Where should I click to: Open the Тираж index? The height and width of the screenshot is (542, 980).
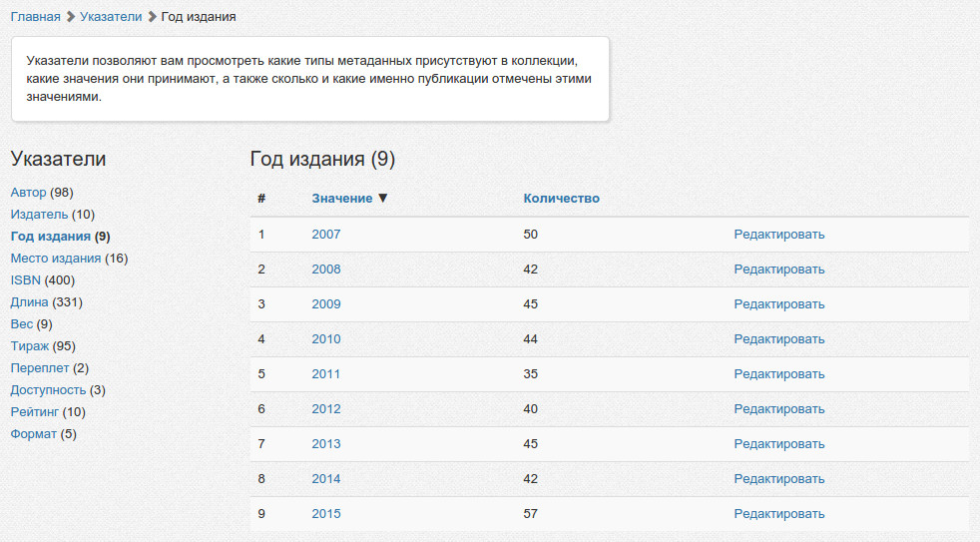pos(30,346)
